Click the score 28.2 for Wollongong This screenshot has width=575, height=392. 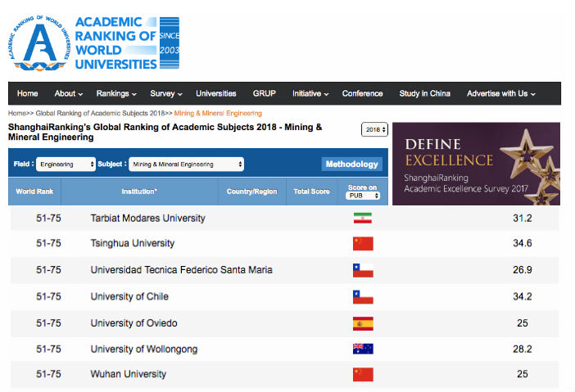[523, 349]
